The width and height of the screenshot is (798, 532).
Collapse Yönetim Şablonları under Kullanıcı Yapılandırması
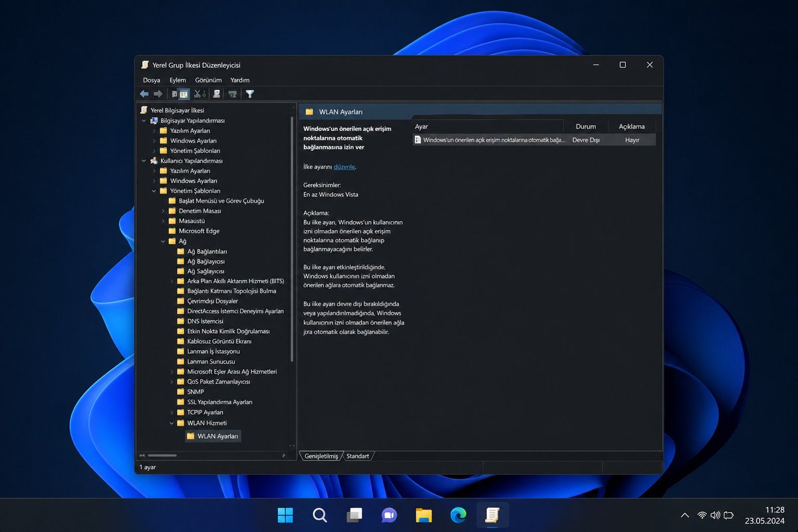(154, 191)
